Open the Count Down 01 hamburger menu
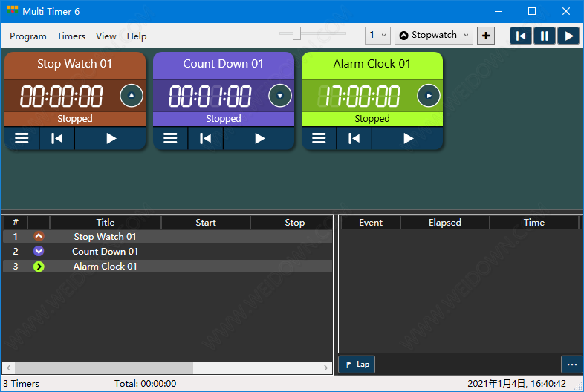The width and height of the screenshot is (584, 392). (x=170, y=138)
